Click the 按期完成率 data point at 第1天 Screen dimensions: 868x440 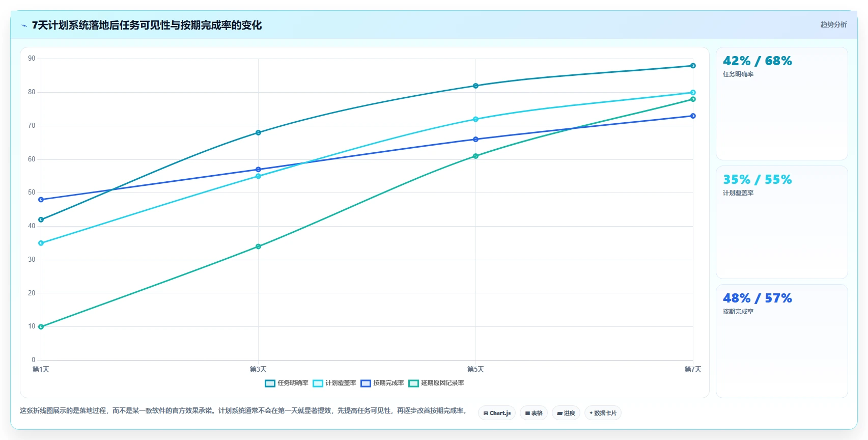click(x=41, y=200)
